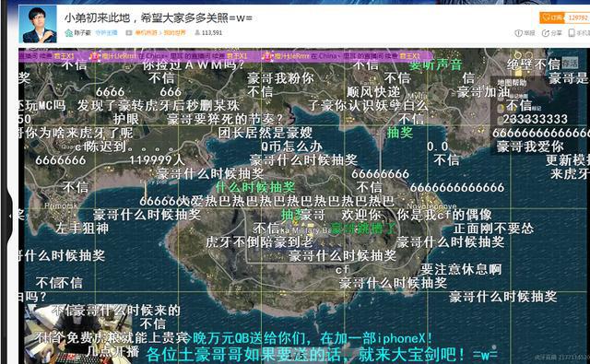Click the danmaku comment 顺风快递
Image resolution: width=590 pixels, height=364 pixels.
373,92
